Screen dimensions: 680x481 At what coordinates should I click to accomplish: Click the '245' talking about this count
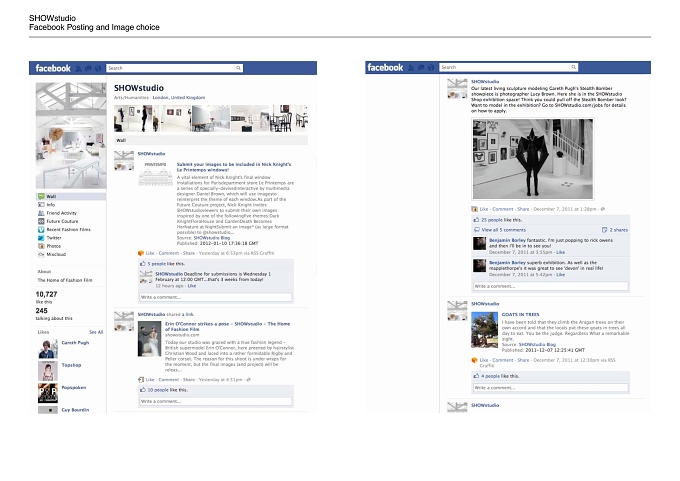coord(42,311)
